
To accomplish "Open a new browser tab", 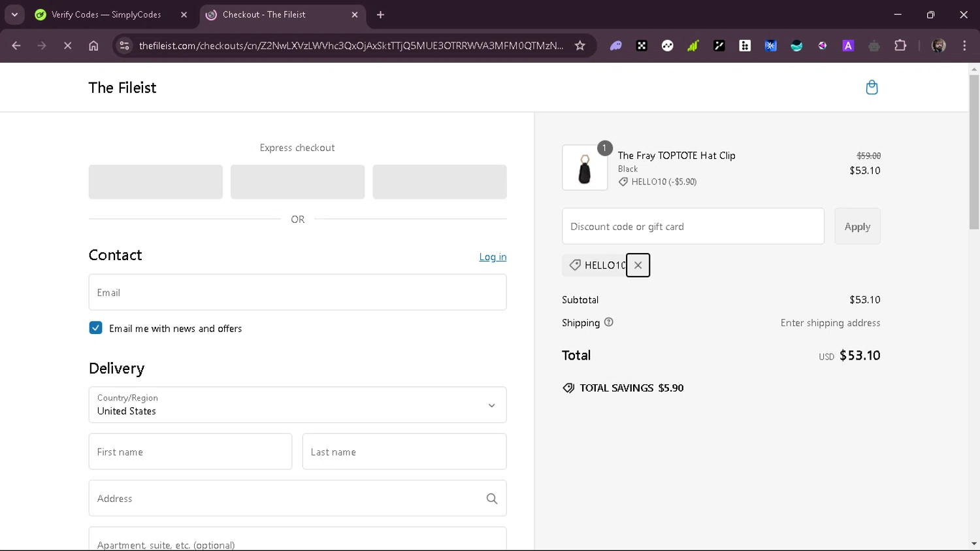I will pyautogui.click(x=380, y=14).
